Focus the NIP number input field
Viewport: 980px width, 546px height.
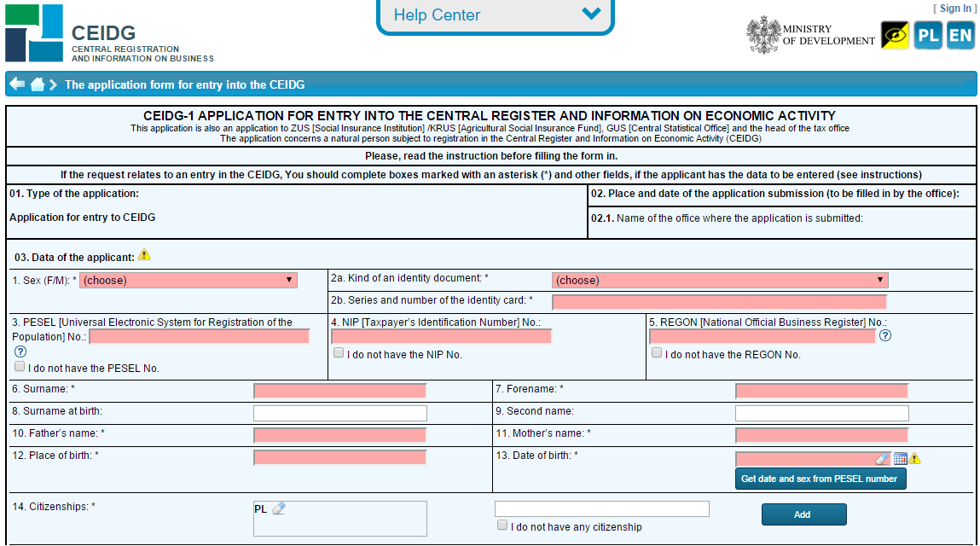(x=441, y=336)
